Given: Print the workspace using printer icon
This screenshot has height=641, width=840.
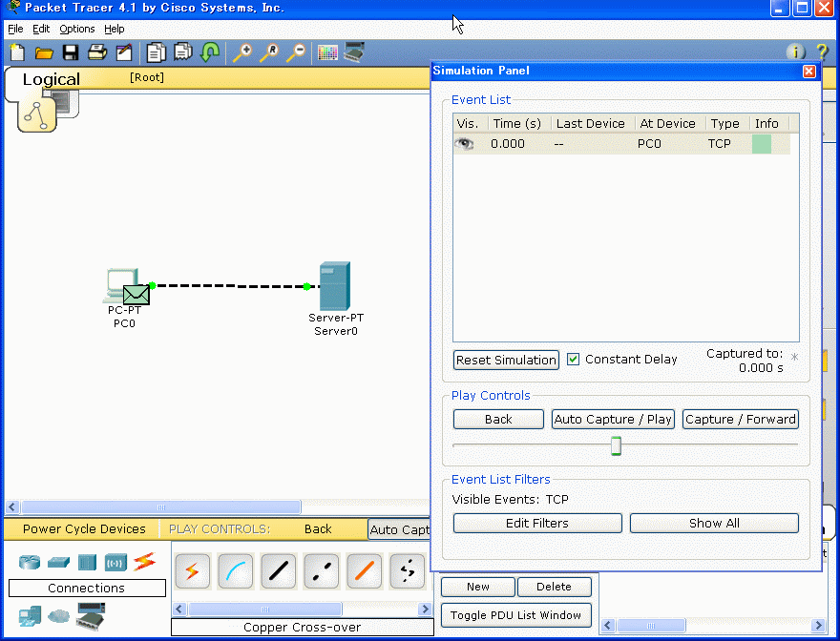Looking at the screenshot, I should [97, 52].
